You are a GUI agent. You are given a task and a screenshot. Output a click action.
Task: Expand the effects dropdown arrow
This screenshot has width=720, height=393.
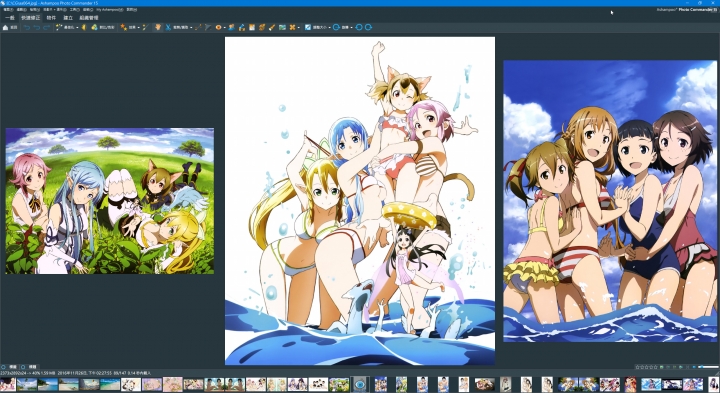[x=139, y=28]
